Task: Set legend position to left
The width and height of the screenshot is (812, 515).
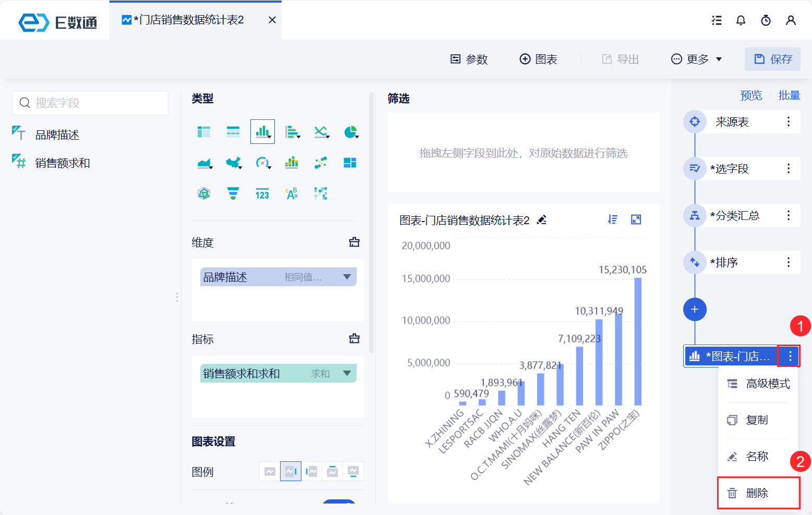Action: (x=311, y=471)
